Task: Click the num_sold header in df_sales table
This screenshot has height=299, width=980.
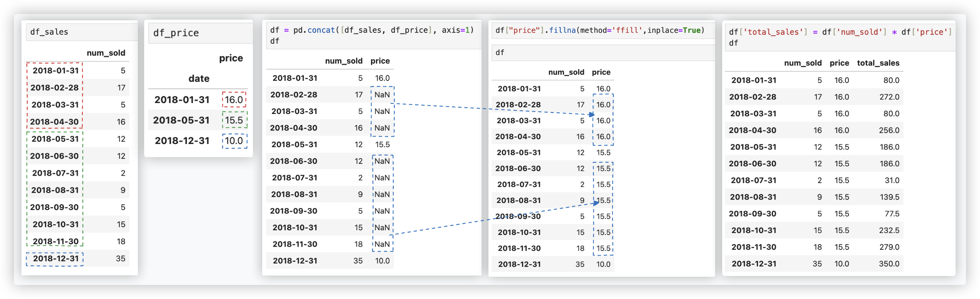Action: 106,53
